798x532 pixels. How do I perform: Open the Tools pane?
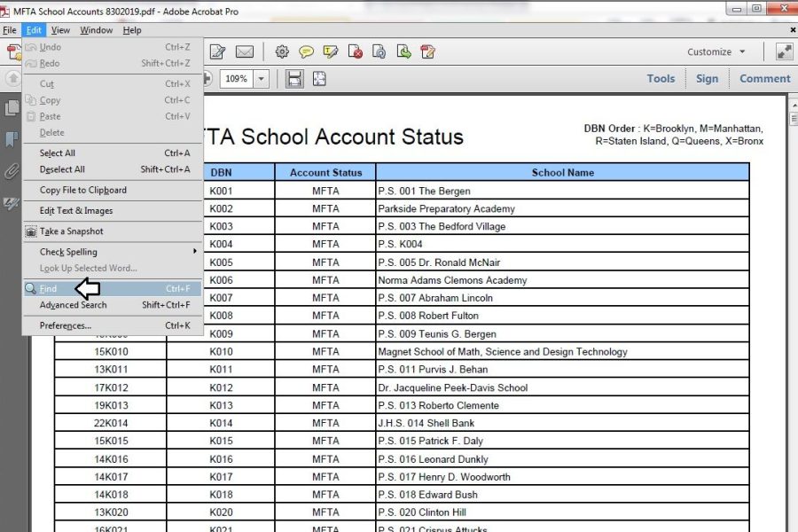click(x=661, y=78)
